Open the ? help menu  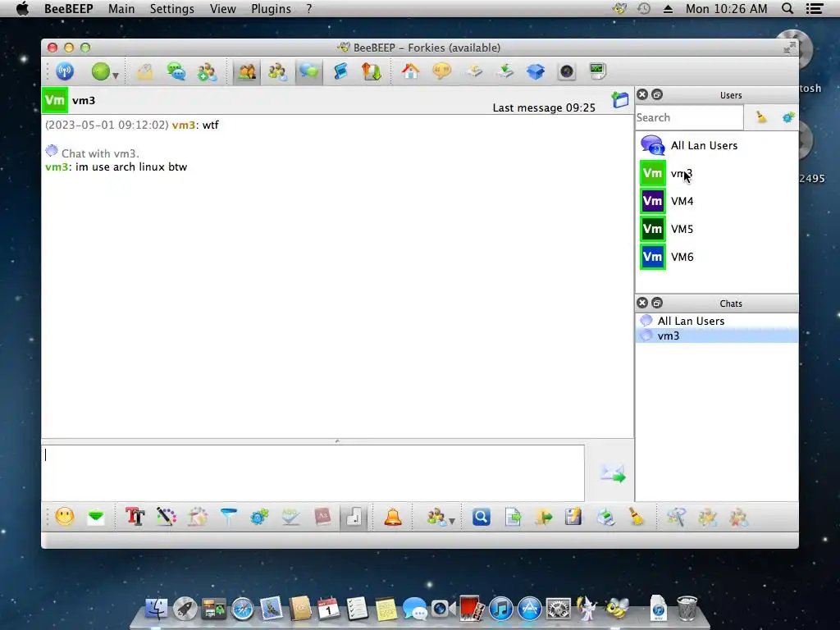309,8
